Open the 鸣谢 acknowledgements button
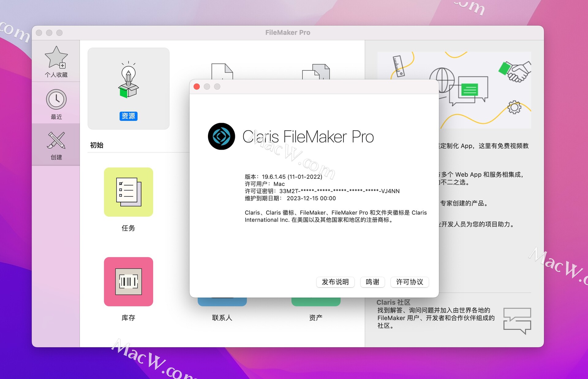Image resolution: width=588 pixels, height=379 pixels. point(372,282)
